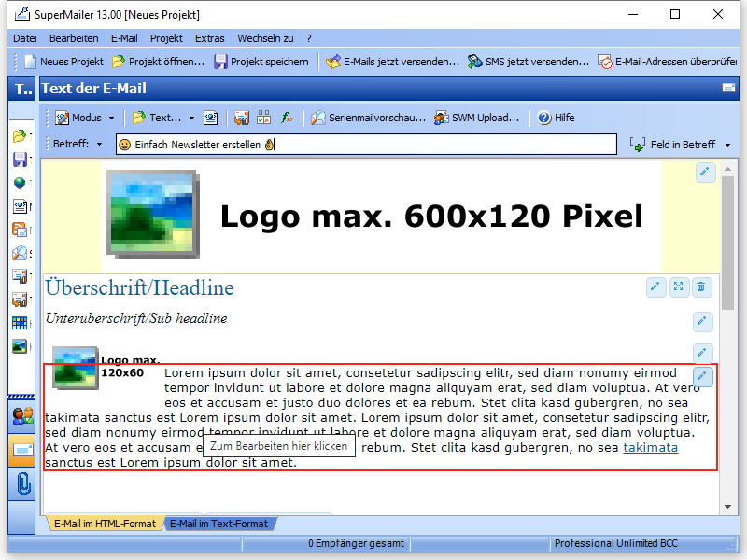This screenshot has width=747, height=560.
Task: Open Serienmailvorschau preview
Action: click(x=368, y=118)
